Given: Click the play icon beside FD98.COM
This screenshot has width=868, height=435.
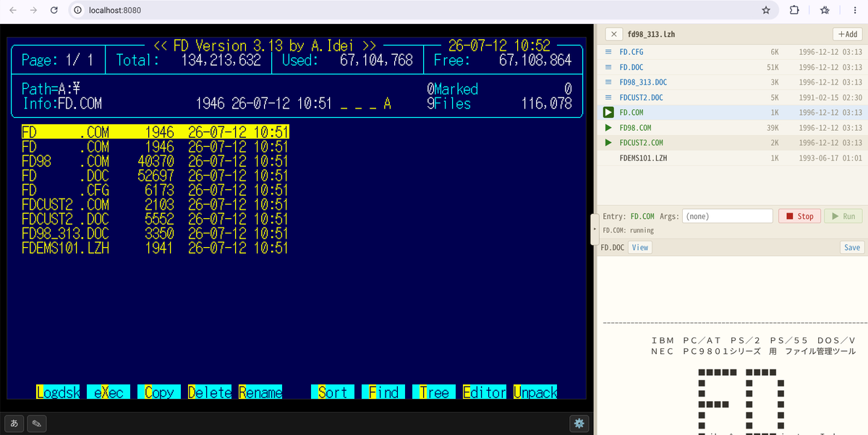Looking at the screenshot, I should tap(608, 128).
